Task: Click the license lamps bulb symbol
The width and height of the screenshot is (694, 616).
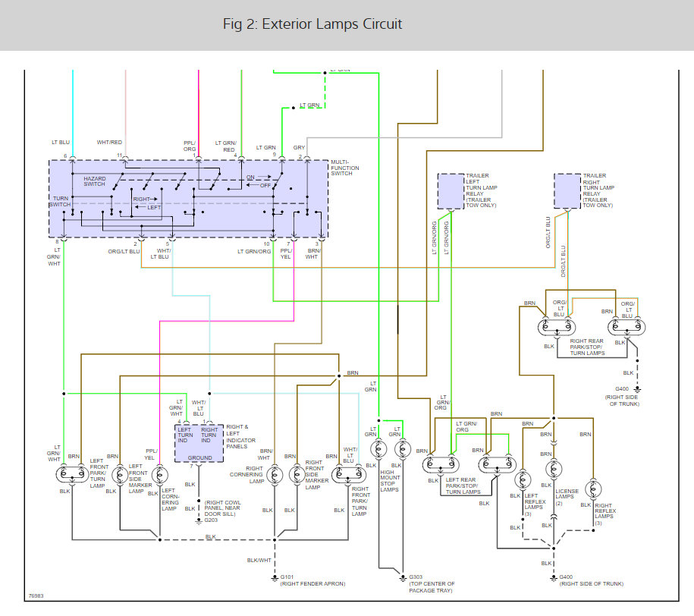Action: tap(553, 470)
